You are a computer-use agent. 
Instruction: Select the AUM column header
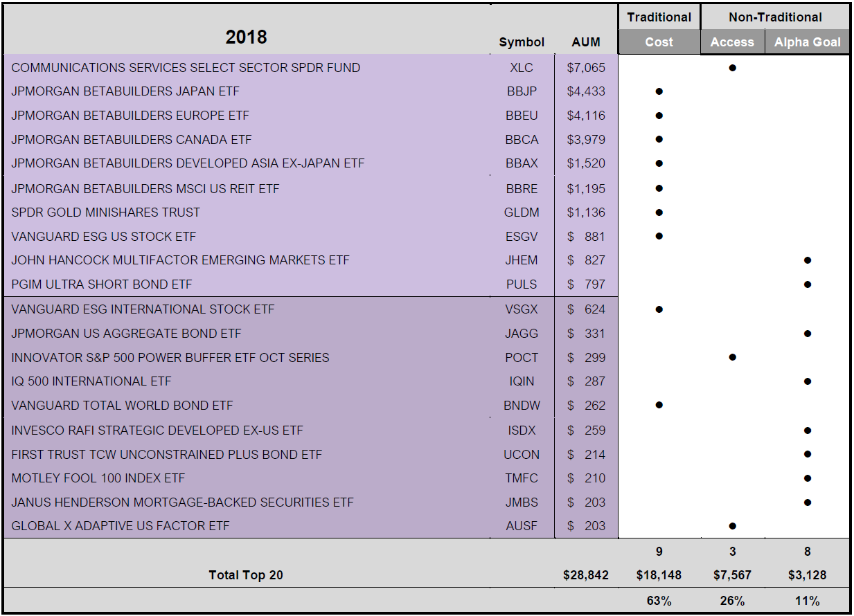point(586,42)
